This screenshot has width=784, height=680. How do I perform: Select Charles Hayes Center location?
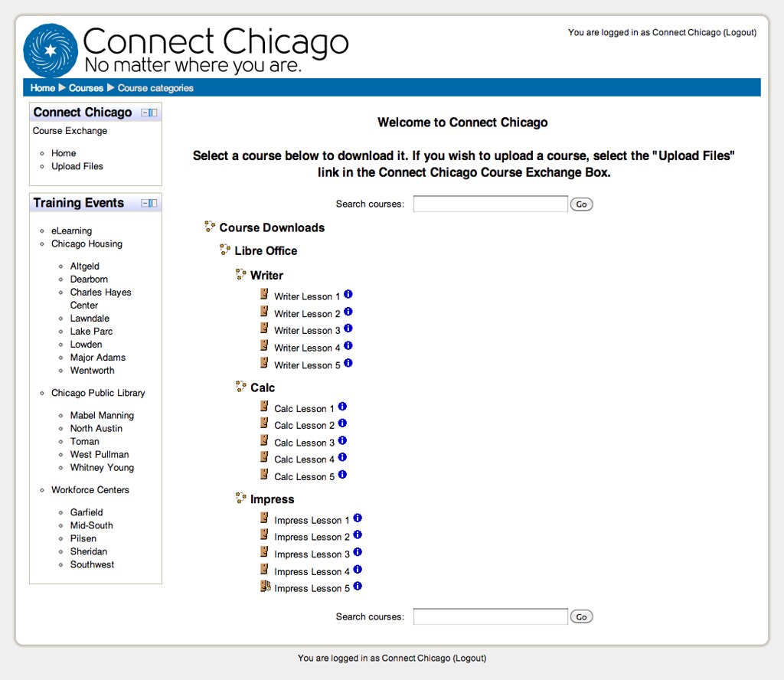coord(100,299)
